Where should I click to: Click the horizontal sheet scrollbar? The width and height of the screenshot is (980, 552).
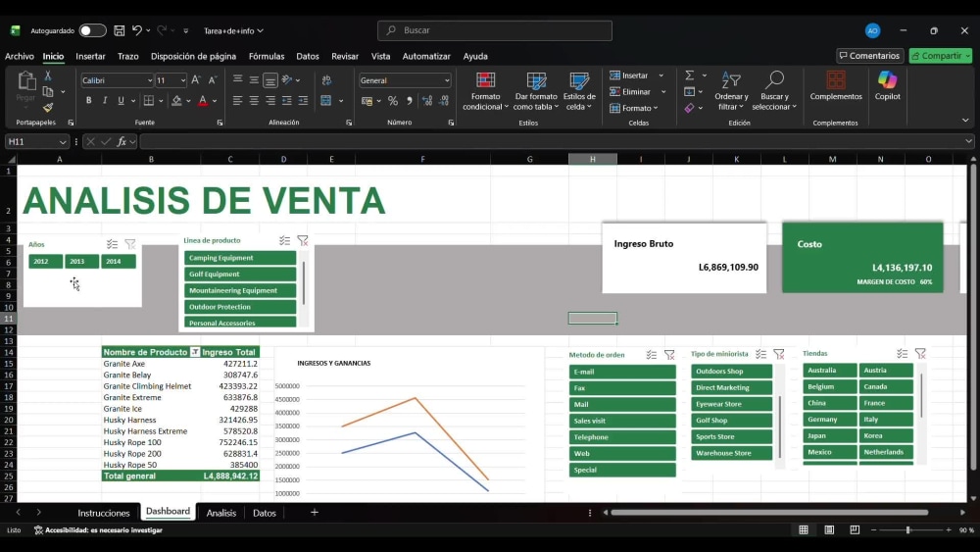[x=768, y=512]
